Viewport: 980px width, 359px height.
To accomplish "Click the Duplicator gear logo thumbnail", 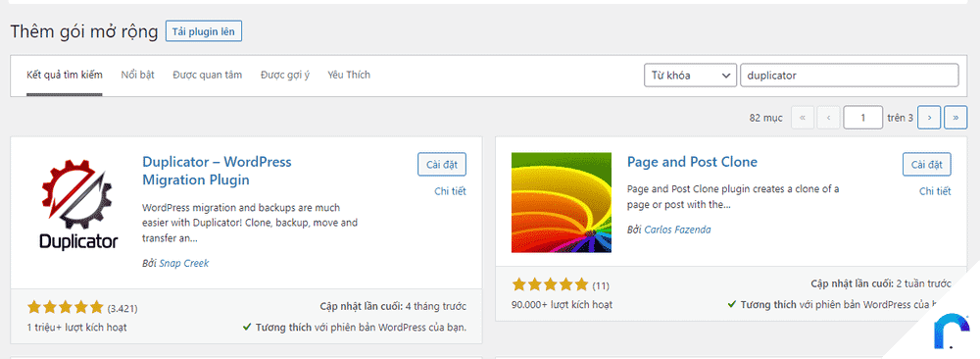I will [78, 204].
